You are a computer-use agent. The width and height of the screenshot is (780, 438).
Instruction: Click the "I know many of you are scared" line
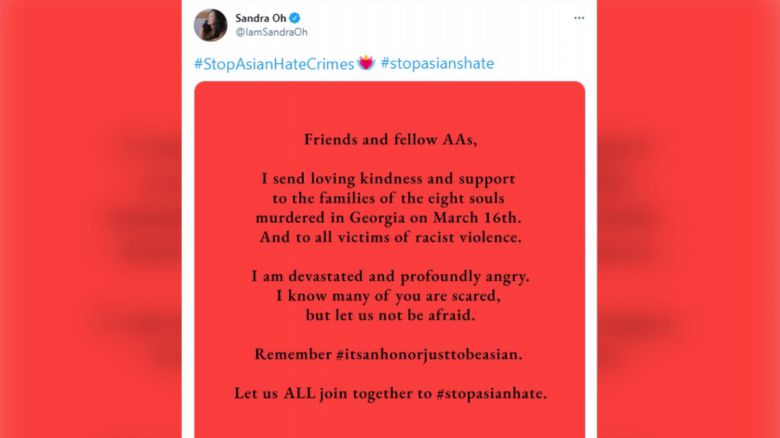(x=389, y=296)
